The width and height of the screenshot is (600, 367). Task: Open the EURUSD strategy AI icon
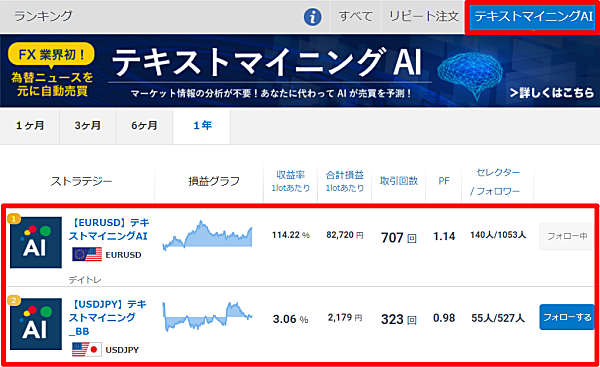point(36,242)
